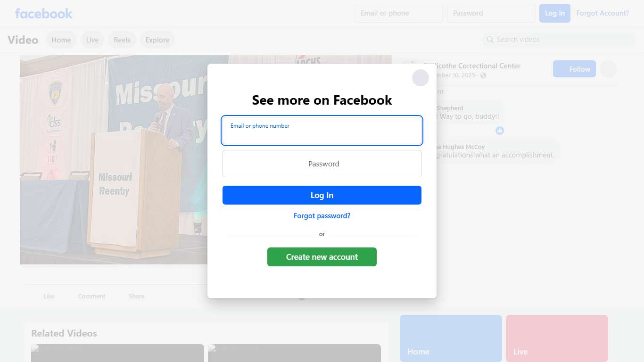Follow Chillicothe Correctional Center
This screenshot has width=644, height=362.
(574, 69)
